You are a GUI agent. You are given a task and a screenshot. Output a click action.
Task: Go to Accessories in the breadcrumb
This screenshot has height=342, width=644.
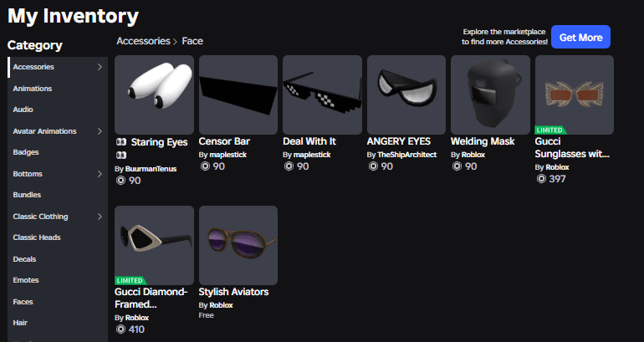(x=143, y=41)
